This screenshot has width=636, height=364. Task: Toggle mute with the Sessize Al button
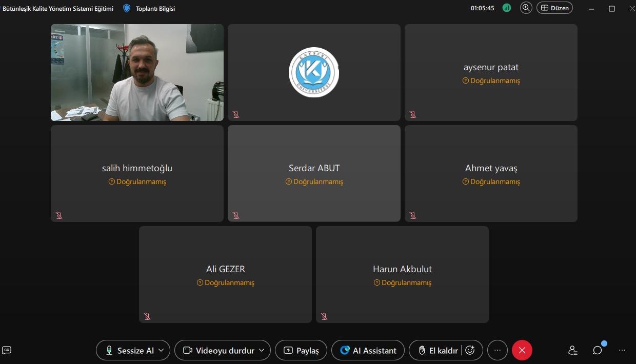128,351
